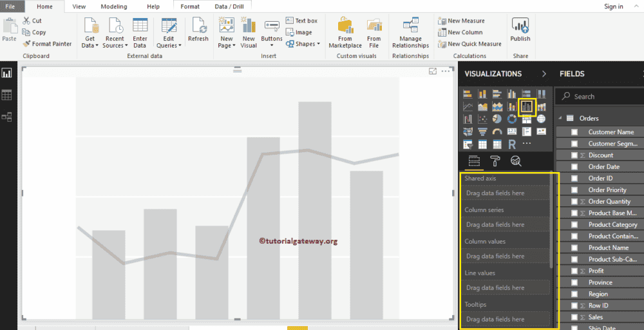The image size is (644, 330).
Task: Switch to Relationships view in left sidebar
Action: coord(6,117)
